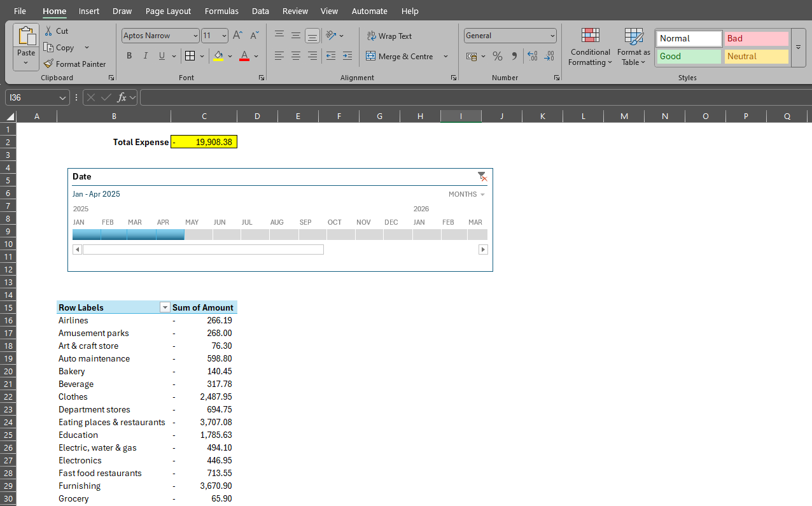The height and width of the screenshot is (506, 812).
Task: Apply percent style formatting
Action: (x=498, y=56)
